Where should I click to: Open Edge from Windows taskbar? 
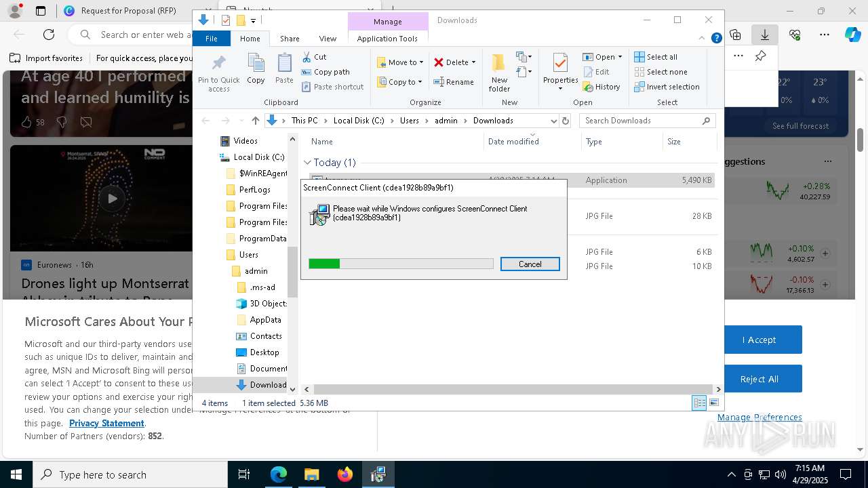279,474
